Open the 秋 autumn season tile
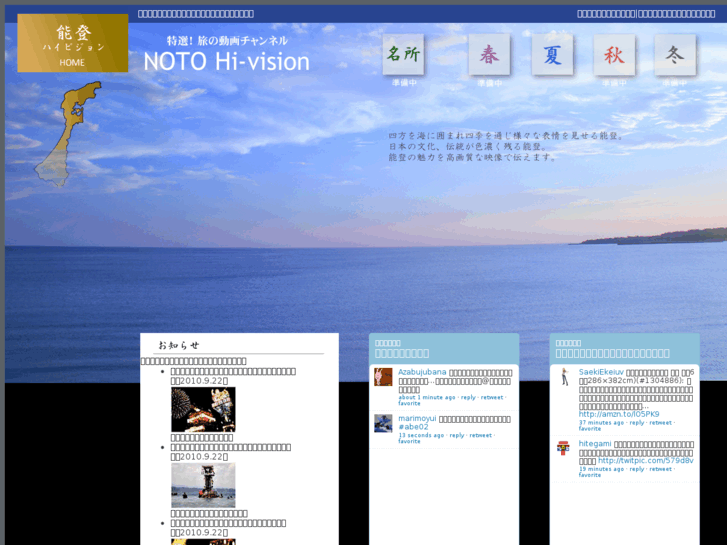Screen dimensions: 727x545 pyautogui.click(x=614, y=55)
